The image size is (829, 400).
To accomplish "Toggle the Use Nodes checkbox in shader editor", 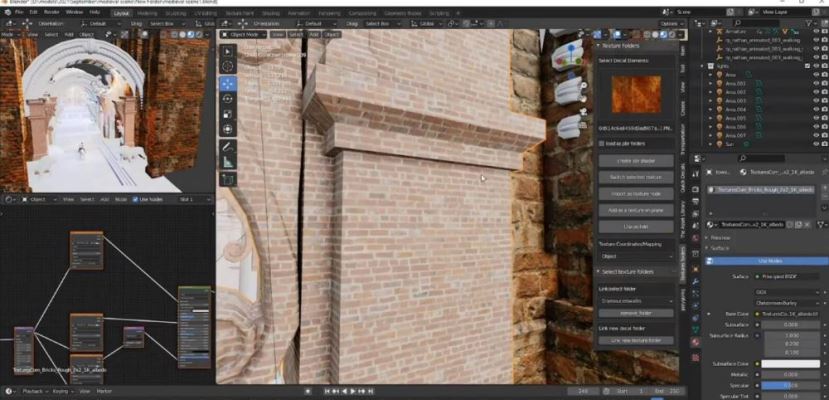I will pyautogui.click(x=135, y=199).
